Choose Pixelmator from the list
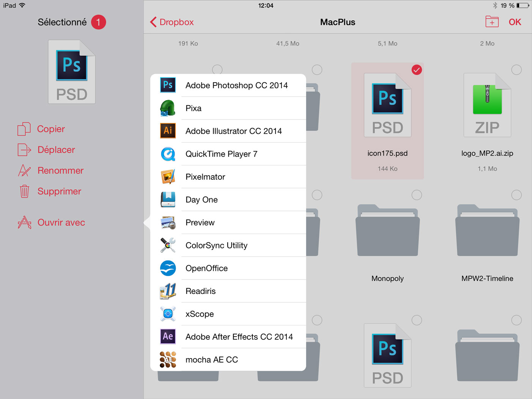 228,177
